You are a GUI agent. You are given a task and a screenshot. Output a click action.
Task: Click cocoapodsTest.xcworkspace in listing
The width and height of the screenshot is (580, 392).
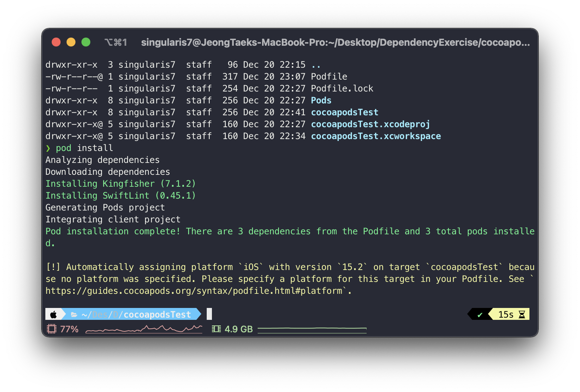click(376, 136)
